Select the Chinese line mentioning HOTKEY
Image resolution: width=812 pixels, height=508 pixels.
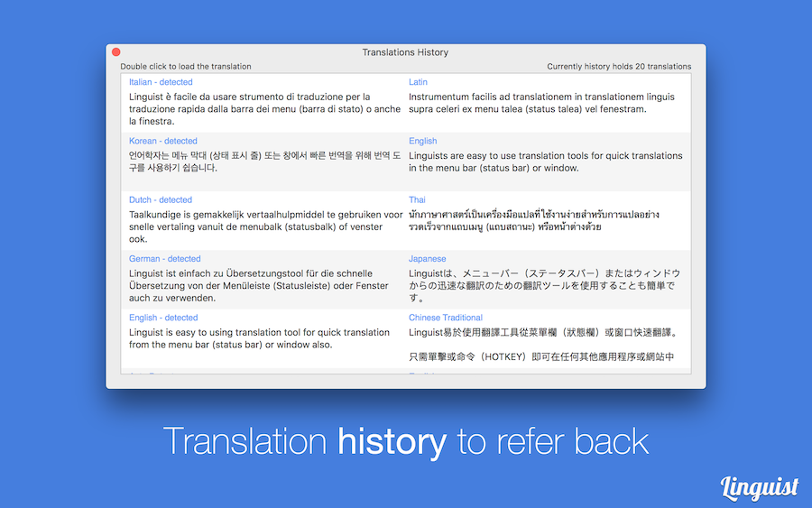coord(541,356)
